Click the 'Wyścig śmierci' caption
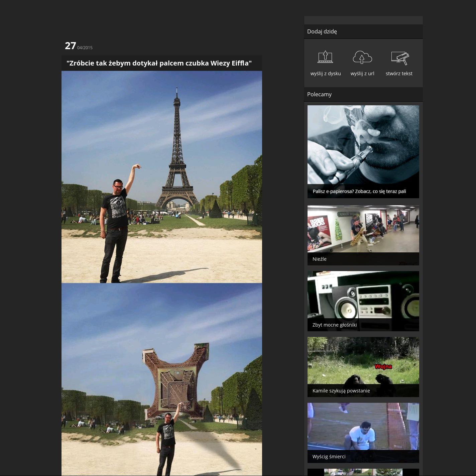The width and height of the screenshot is (476, 476). (329, 457)
